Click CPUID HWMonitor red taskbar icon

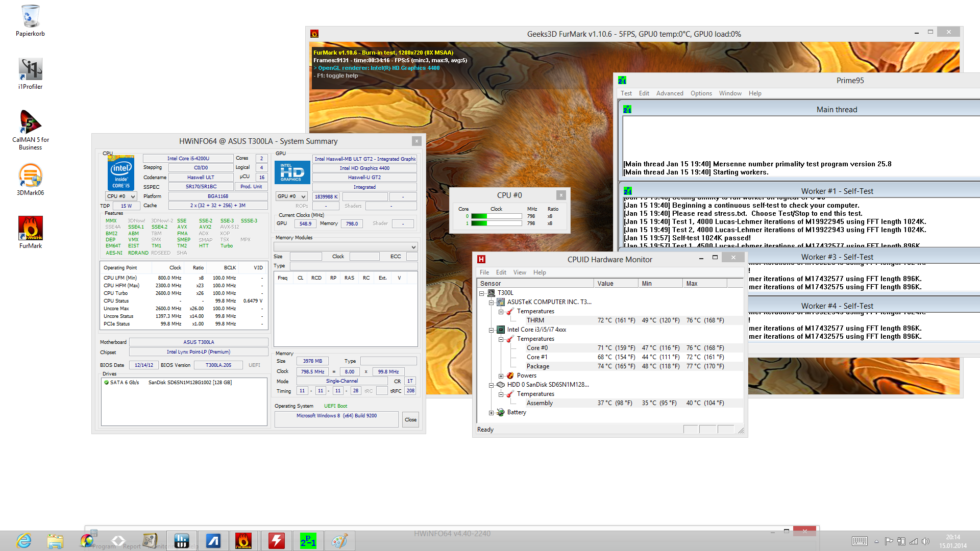coord(276,541)
